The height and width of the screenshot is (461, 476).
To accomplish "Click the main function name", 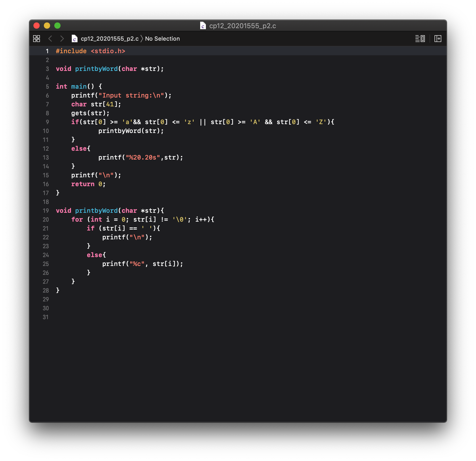I will coord(79,87).
